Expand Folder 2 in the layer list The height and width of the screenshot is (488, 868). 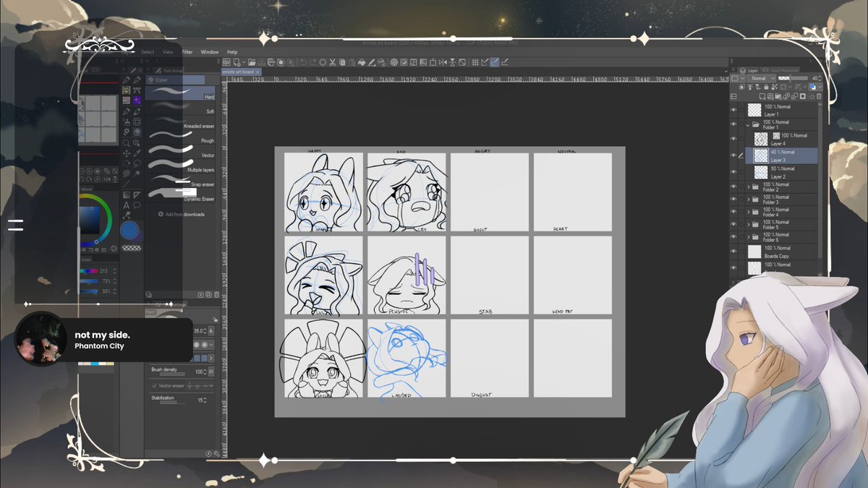click(x=748, y=187)
